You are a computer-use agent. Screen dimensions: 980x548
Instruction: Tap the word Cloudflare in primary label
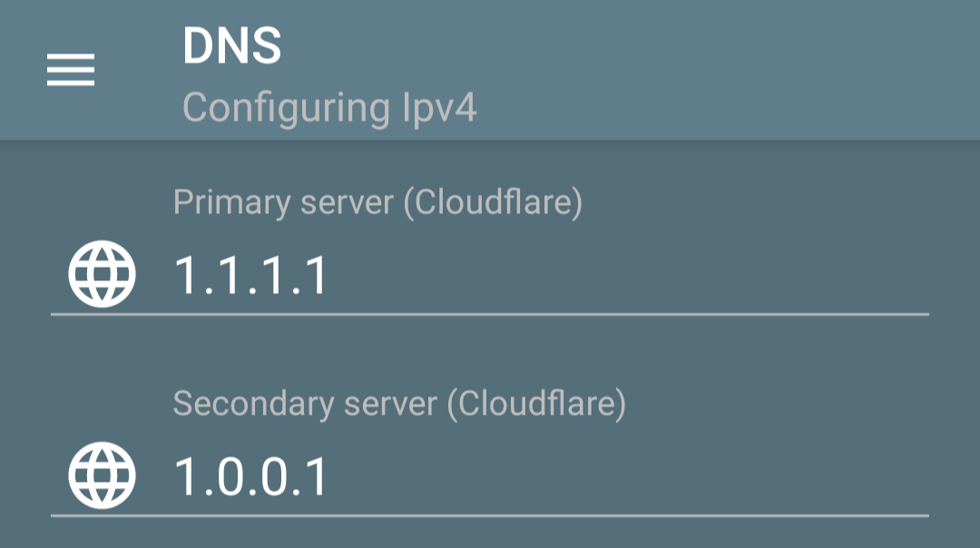(493, 202)
